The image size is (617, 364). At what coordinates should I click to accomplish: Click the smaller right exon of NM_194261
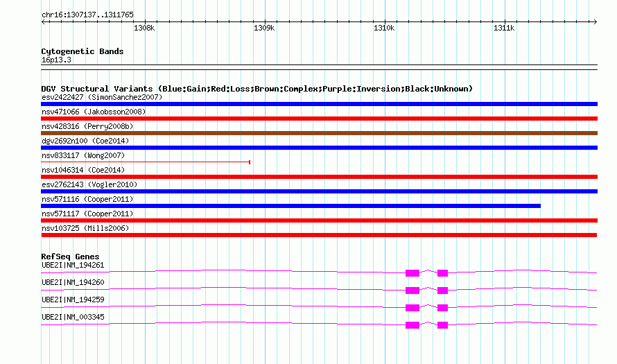pos(443,273)
